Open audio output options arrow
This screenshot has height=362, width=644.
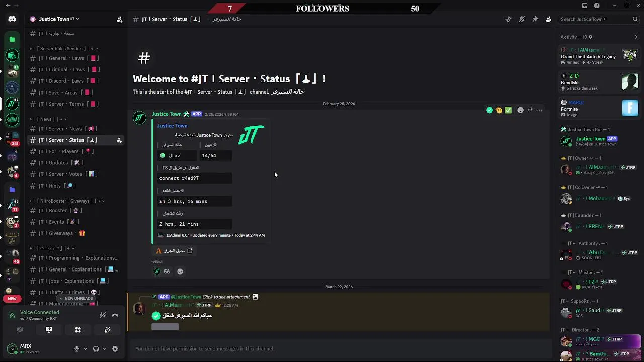(104, 349)
